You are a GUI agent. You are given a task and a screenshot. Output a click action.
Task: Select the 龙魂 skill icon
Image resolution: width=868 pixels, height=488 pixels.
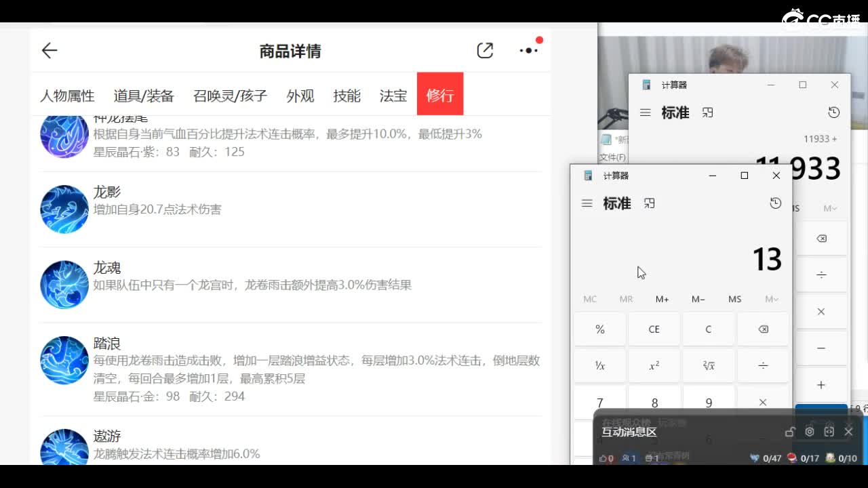click(x=64, y=285)
